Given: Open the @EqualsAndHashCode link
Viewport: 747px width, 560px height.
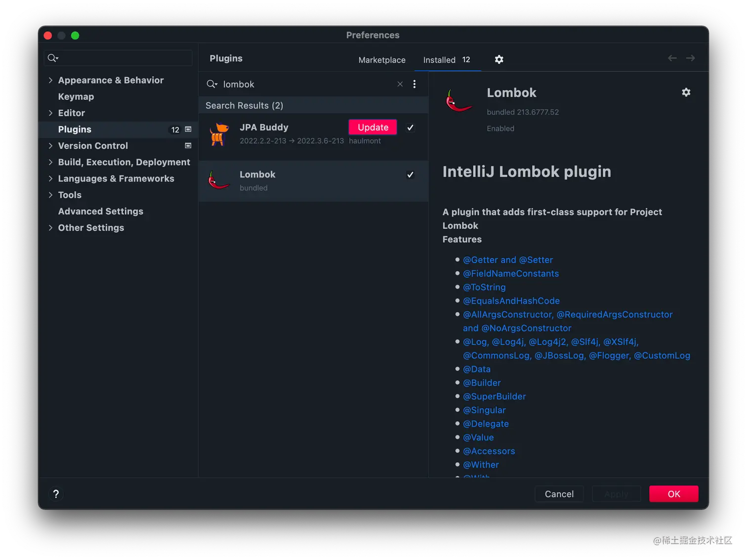Looking at the screenshot, I should 511,301.
